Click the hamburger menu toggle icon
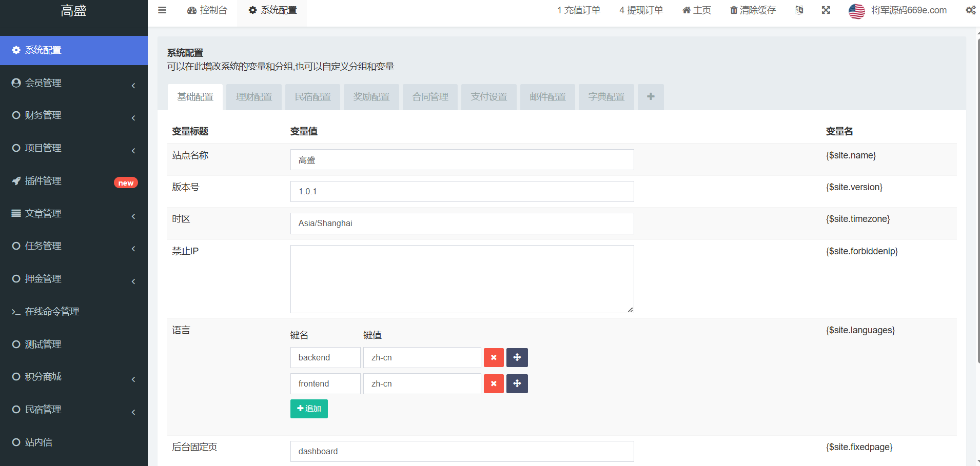Image resolution: width=980 pixels, height=466 pixels. [162, 10]
